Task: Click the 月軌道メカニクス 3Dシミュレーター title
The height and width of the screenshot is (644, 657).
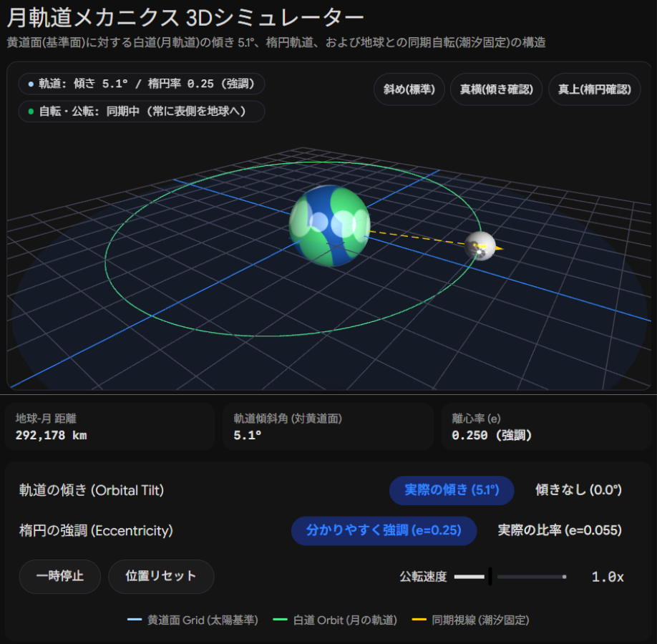Action: click(x=185, y=18)
